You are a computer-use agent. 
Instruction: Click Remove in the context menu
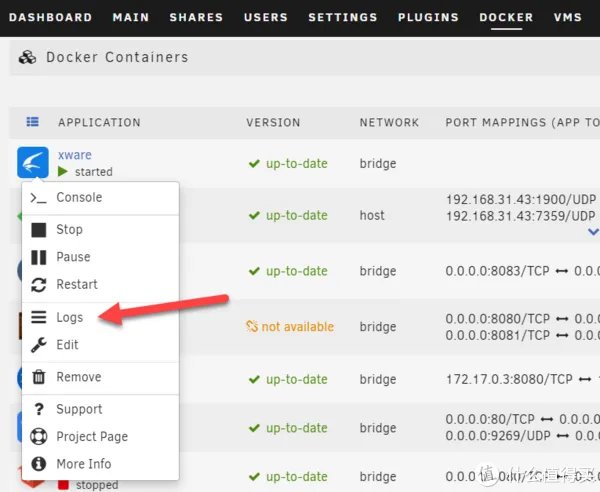(x=78, y=377)
